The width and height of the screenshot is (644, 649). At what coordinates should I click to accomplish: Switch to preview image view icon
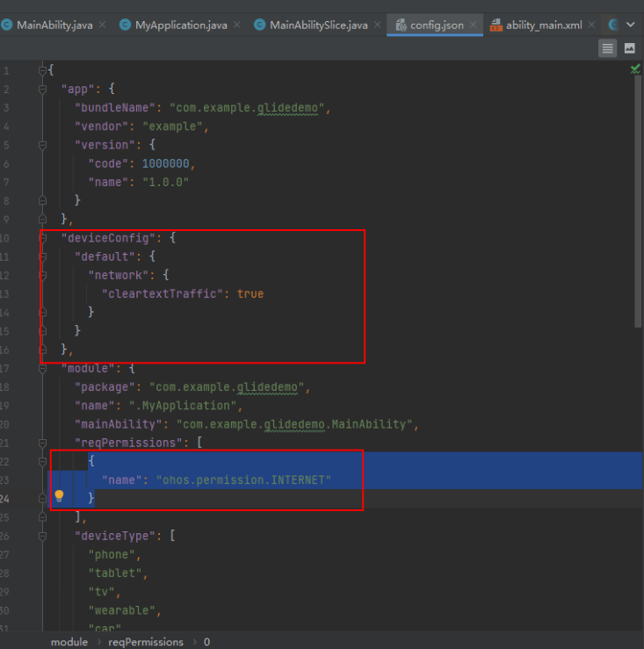point(630,48)
